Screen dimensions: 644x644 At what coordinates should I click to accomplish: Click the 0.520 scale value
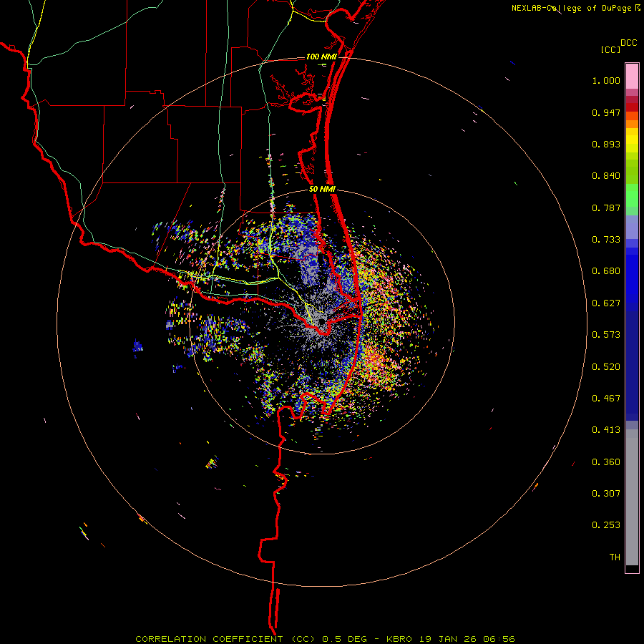click(606, 367)
